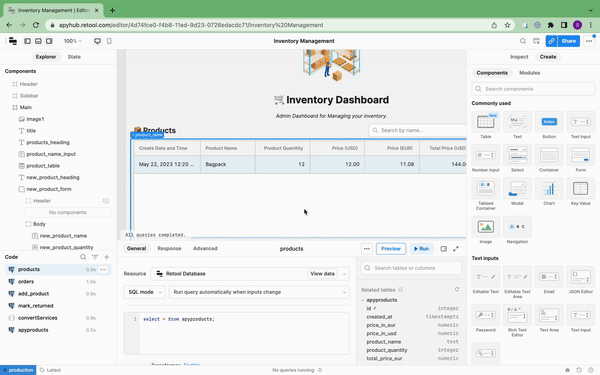Select the Explorer tab
Image resolution: width=600 pixels, height=375 pixels.
click(x=46, y=57)
